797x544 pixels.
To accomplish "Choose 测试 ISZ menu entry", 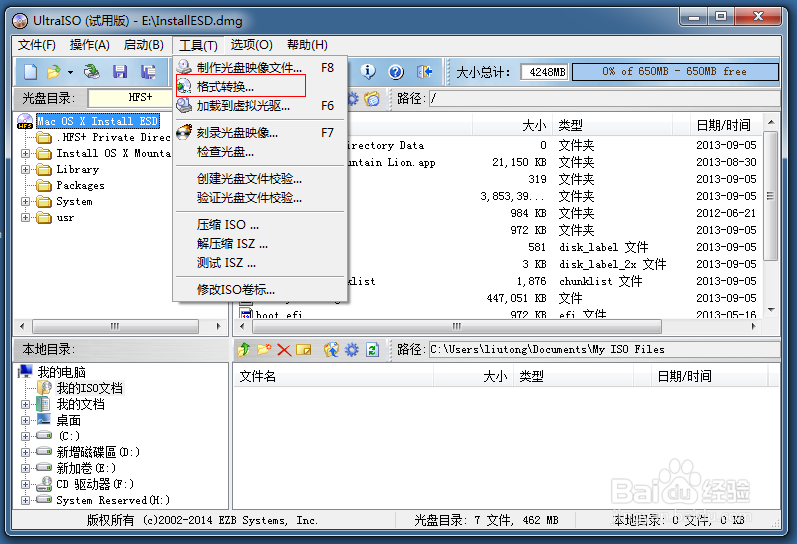I will point(260,263).
